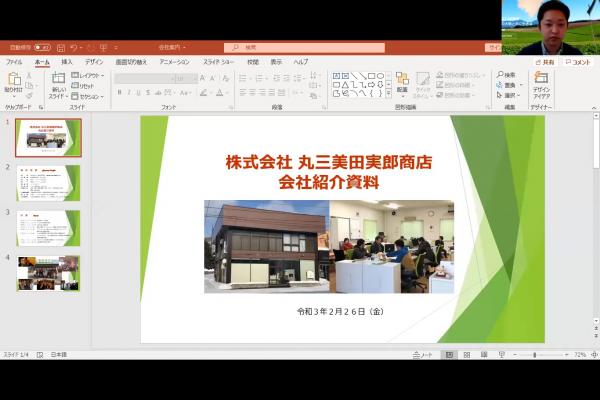The height and width of the screenshot is (400, 600).
Task: Toggle Strikethrough formatting (abc)
Action: click(x=158, y=93)
